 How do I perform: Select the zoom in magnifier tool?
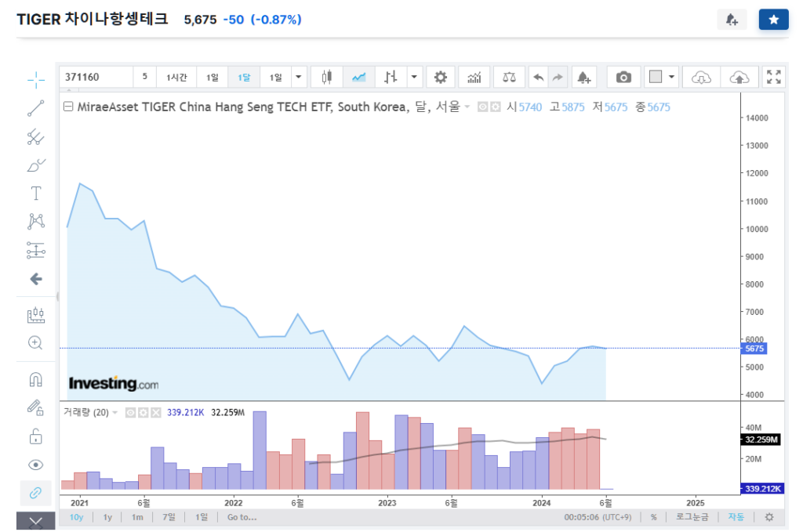(35, 342)
